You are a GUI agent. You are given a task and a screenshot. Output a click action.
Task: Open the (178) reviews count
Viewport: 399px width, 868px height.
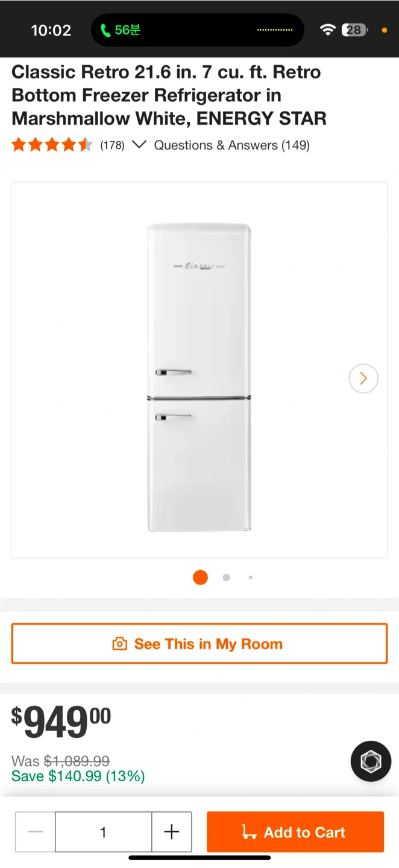click(112, 145)
